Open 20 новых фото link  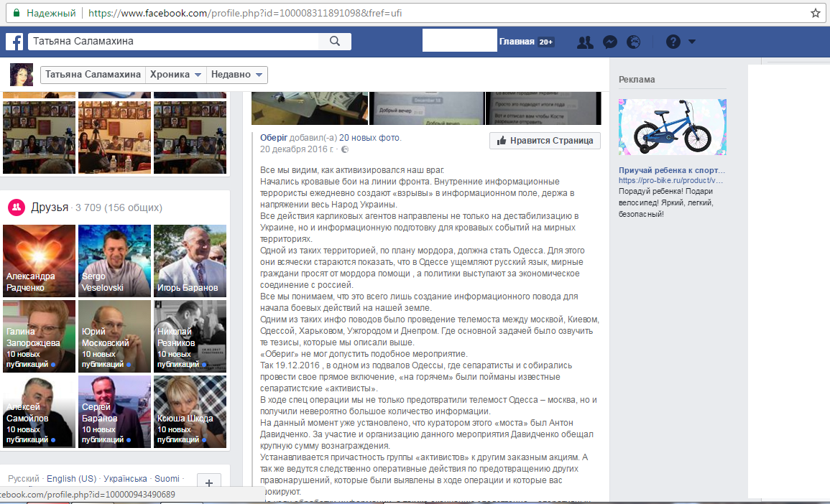pos(369,138)
